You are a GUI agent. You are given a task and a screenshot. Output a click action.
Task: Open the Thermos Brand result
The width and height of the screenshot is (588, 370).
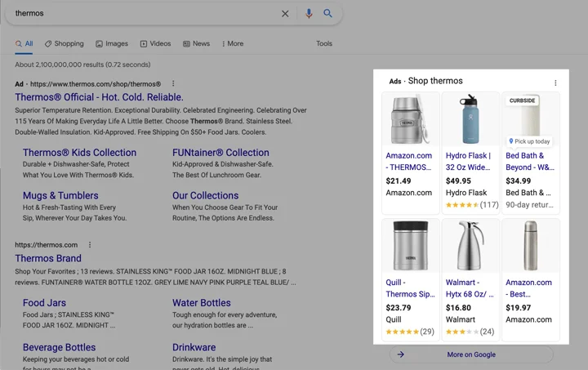pos(48,258)
